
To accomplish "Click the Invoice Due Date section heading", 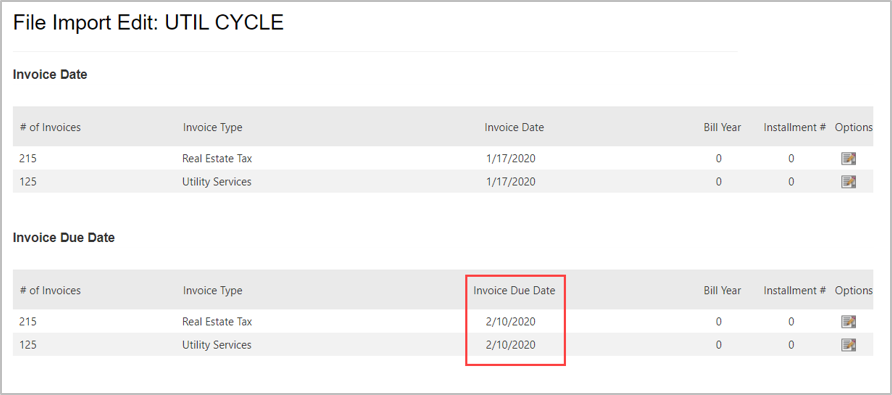I will coord(64,238).
